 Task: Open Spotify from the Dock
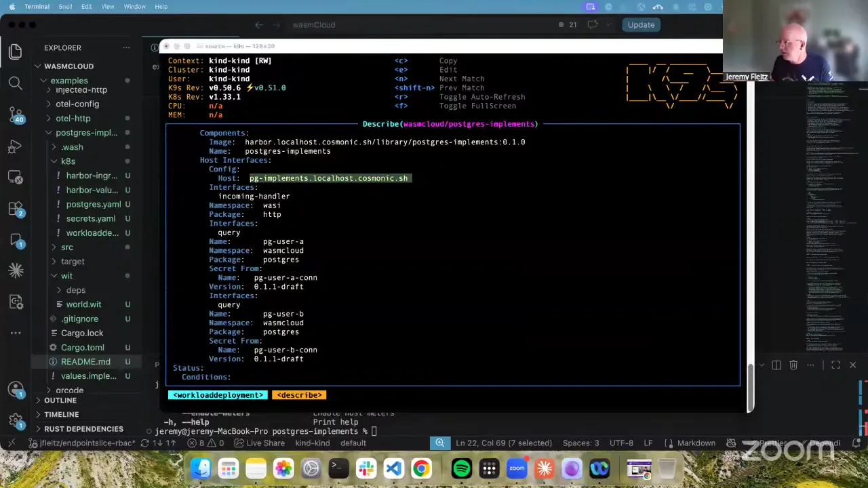461,468
